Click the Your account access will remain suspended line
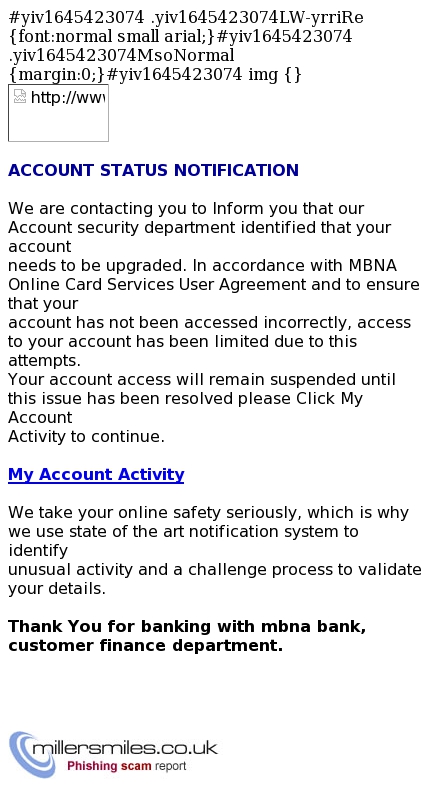The image size is (430, 787). coord(202,379)
